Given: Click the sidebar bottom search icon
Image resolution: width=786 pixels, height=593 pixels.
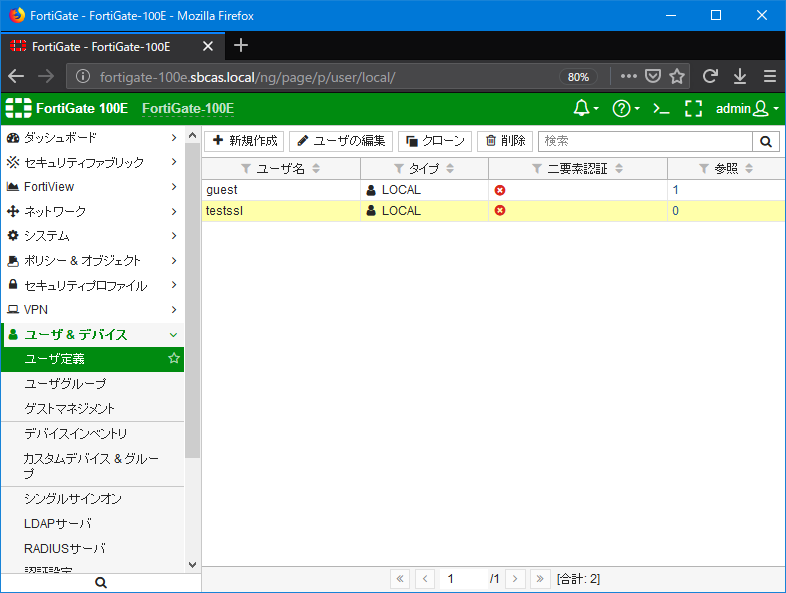Looking at the screenshot, I should click(101, 582).
